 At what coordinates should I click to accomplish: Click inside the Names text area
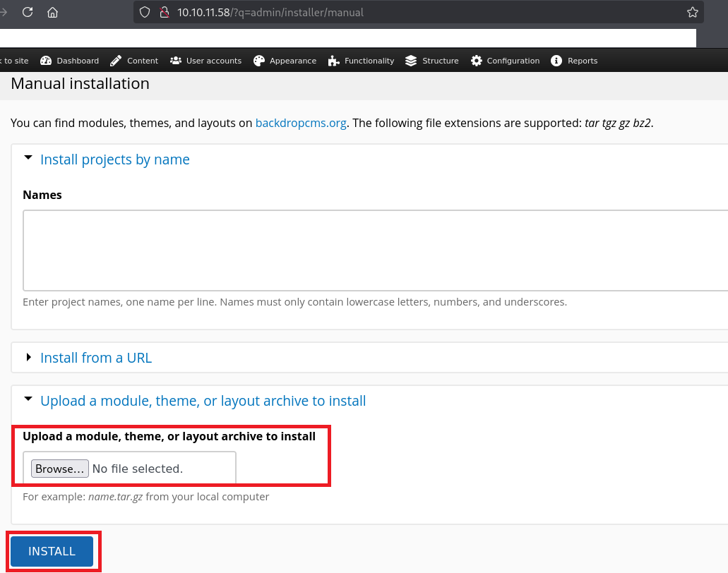[x=374, y=250]
